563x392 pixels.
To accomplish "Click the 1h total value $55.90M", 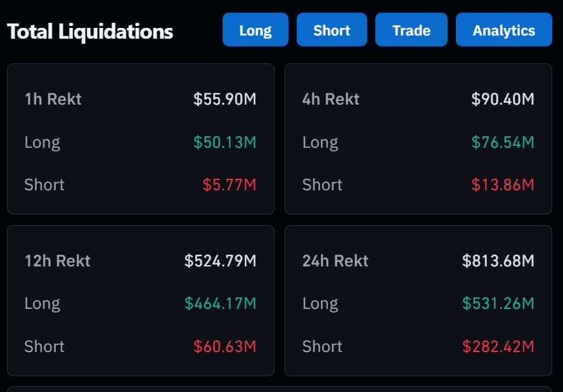I will click(x=224, y=99).
